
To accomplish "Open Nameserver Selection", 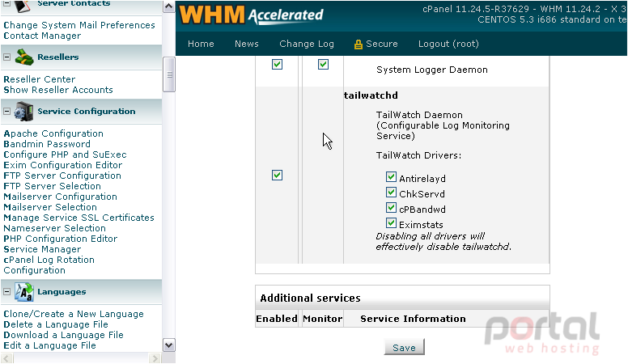I will pos(54,228).
